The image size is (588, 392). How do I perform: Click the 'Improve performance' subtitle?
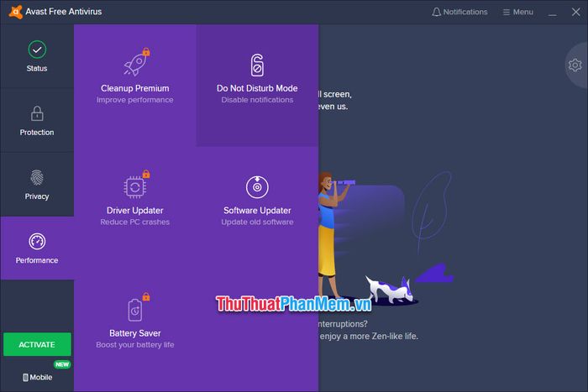(x=135, y=100)
